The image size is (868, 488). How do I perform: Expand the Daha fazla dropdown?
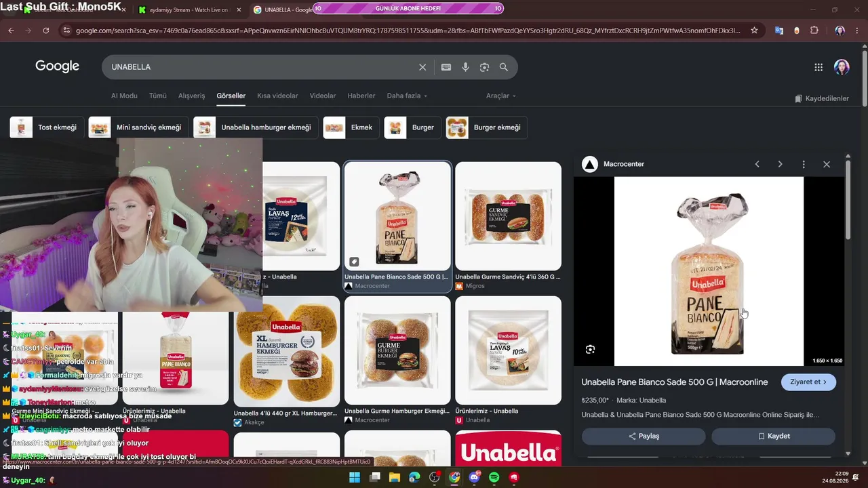(407, 96)
